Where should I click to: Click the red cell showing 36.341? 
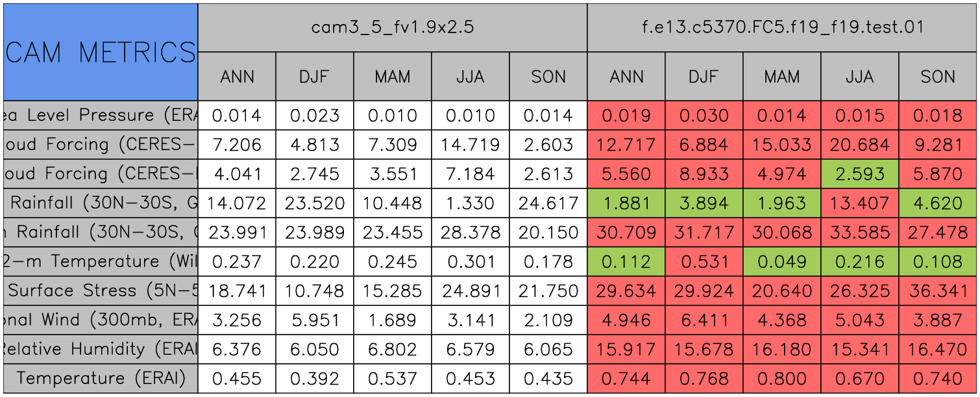click(x=937, y=291)
